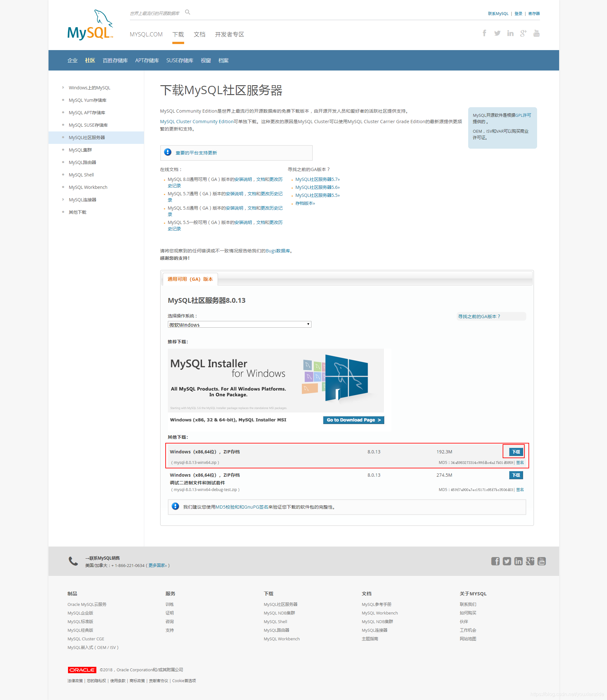Switch to 企业 in blue bar
This screenshot has width=607, height=700.
point(72,60)
